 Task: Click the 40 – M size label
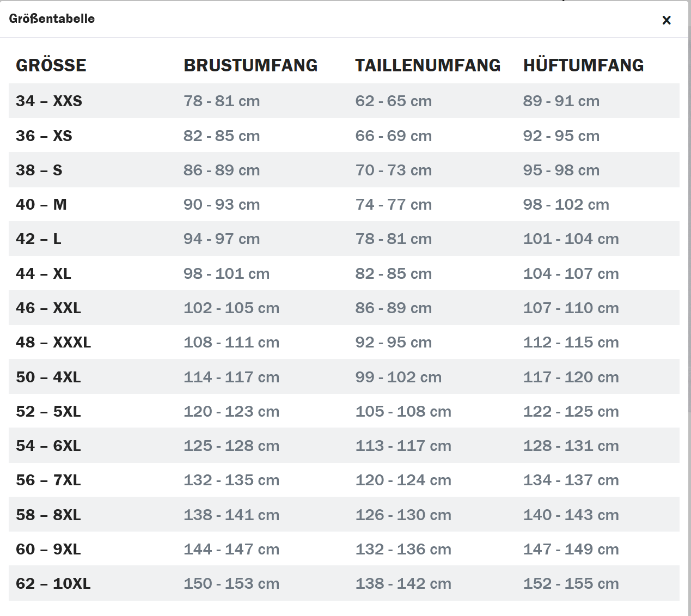click(x=41, y=204)
